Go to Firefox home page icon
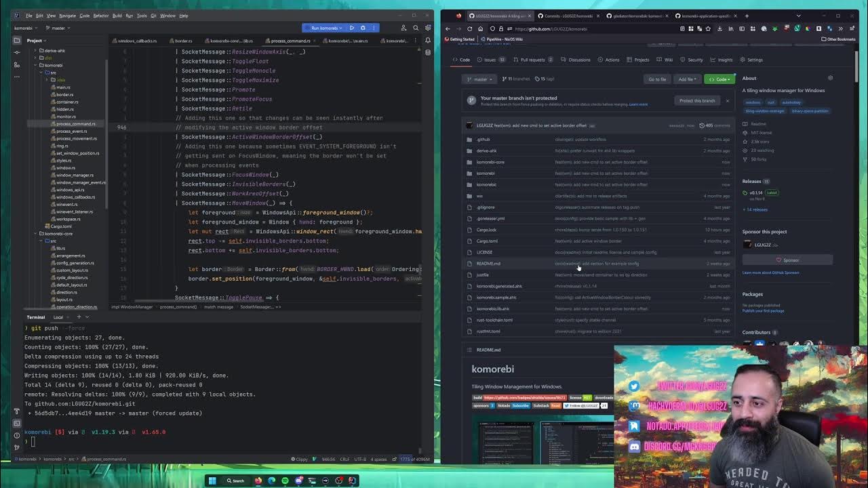Screen dimensions: 868x488 point(480,28)
